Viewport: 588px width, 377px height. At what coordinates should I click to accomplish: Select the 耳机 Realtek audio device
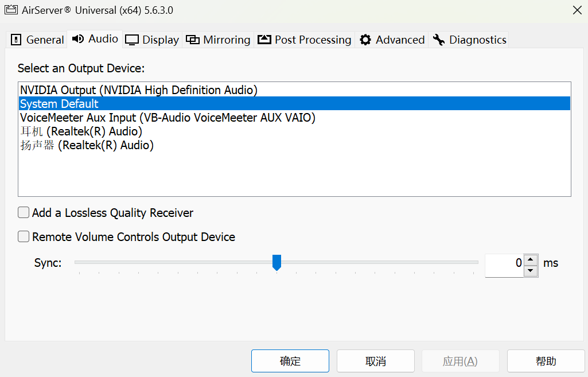[86, 131]
